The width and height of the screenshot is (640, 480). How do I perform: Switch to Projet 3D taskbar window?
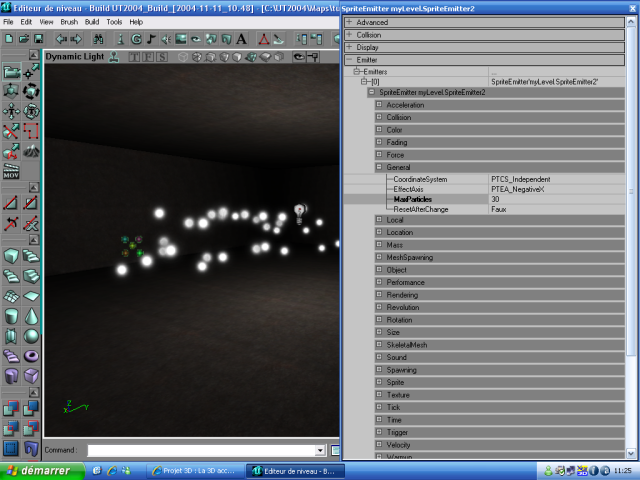pyautogui.click(x=195, y=471)
